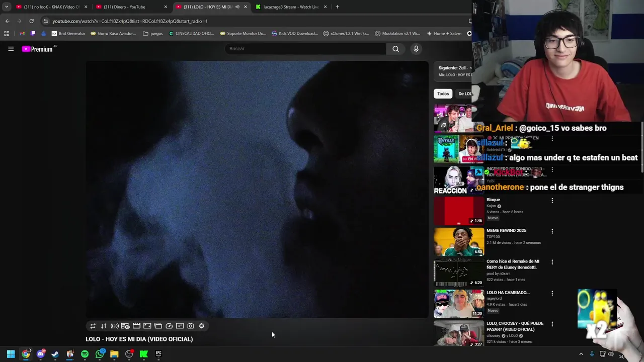
Task: Open site info icon in address bar
Action: (x=46, y=21)
